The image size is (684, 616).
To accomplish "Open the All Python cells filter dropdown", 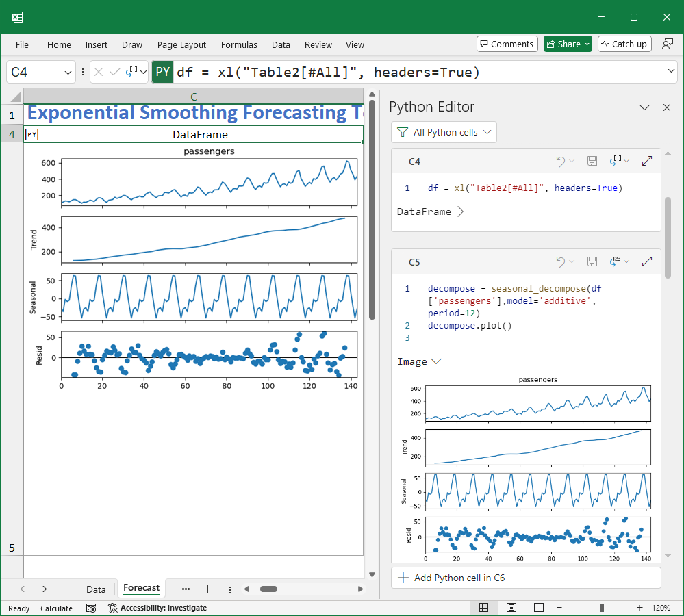I will pyautogui.click(x=444, y=131).
